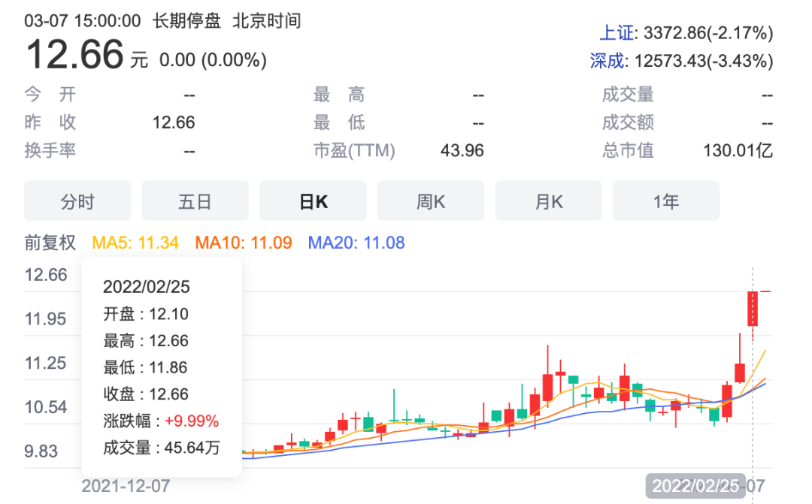Click the MA5 moving average label
Image resolution: width=812 pixels, height=504 pixels.
(135, 243)
